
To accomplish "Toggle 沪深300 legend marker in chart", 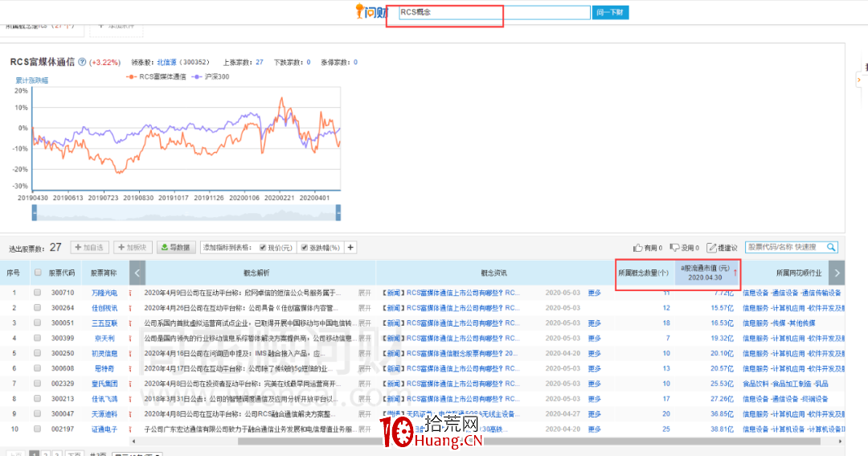I will click(x=197, y=77).
